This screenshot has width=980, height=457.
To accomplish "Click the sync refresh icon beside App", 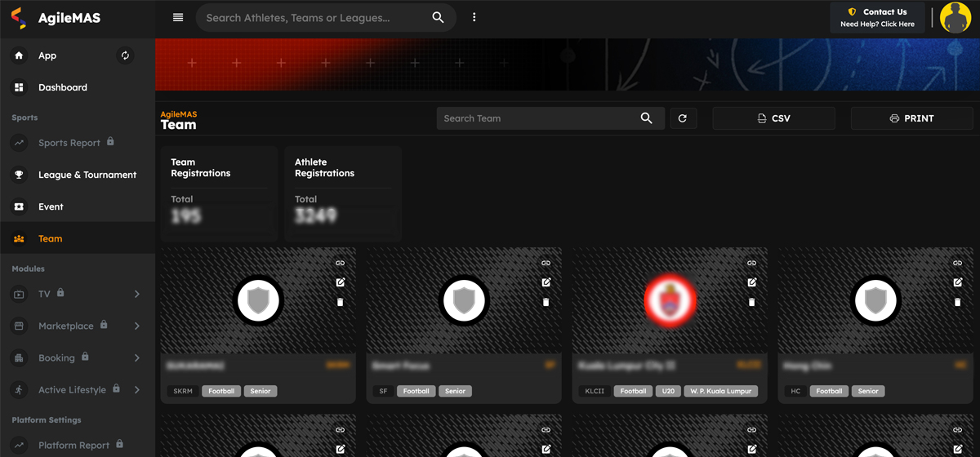I will 125,55.
